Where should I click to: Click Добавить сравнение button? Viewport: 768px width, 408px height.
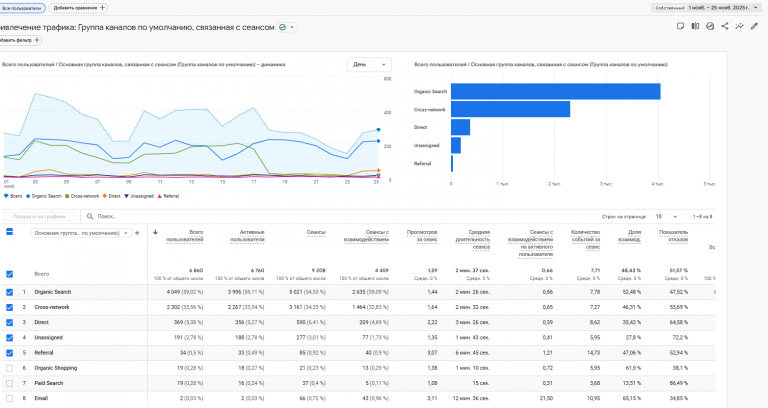pyautogui.click(x=79, y=7)
